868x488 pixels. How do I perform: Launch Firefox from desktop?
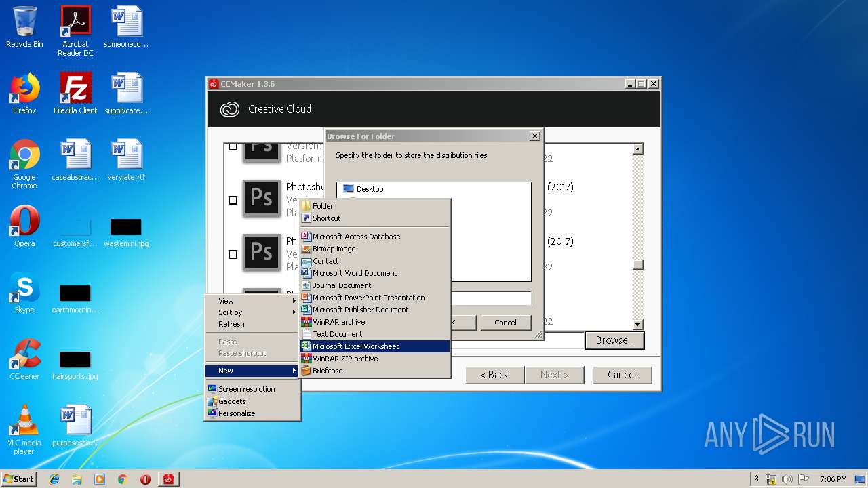tap(24, 94)
